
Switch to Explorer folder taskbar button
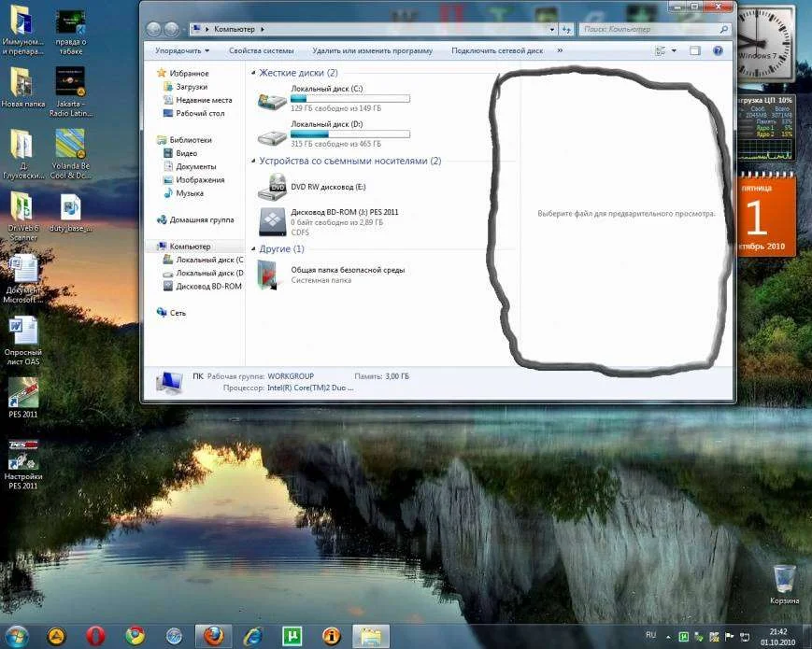click(x=371, y=637)
